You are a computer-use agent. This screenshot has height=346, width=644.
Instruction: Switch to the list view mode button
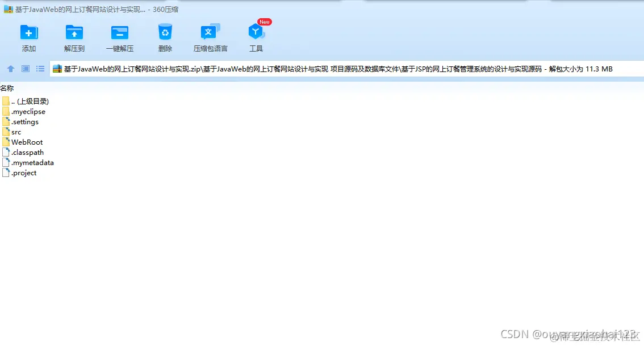tap(40, 69)
